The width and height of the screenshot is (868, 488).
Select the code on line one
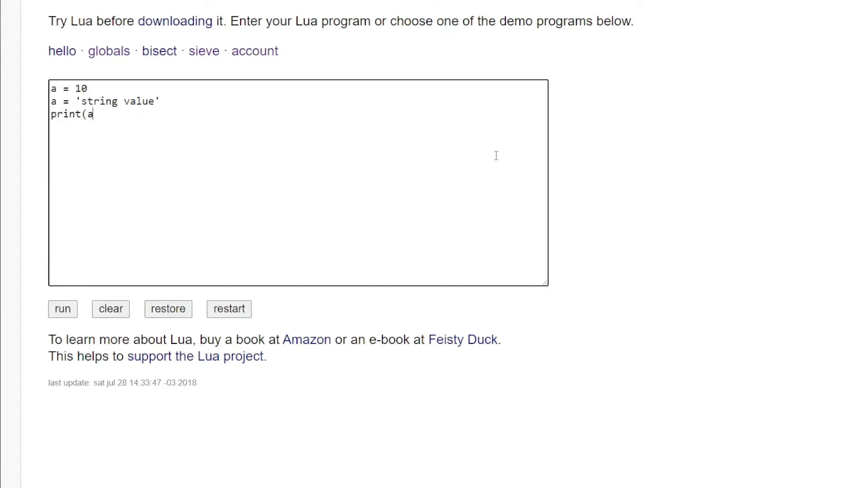pos(69,88)
